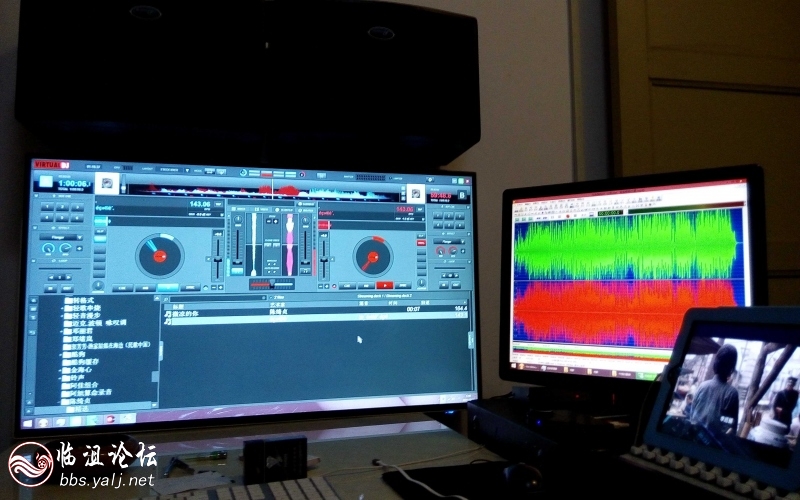The height and width of the screenshot is (500, 800).
Task: Click the left deck effect knob
Action: pyautogui.click(x=49, y=248)
